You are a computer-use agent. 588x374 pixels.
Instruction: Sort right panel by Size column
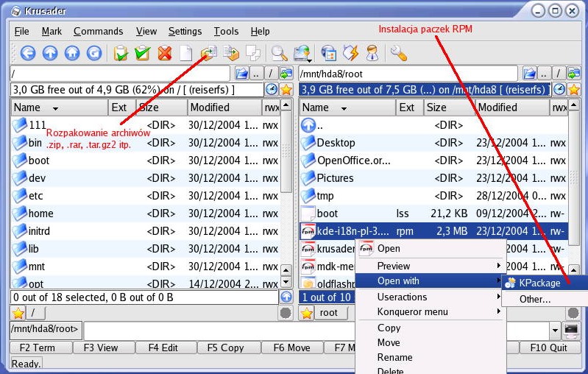[449, 107]
